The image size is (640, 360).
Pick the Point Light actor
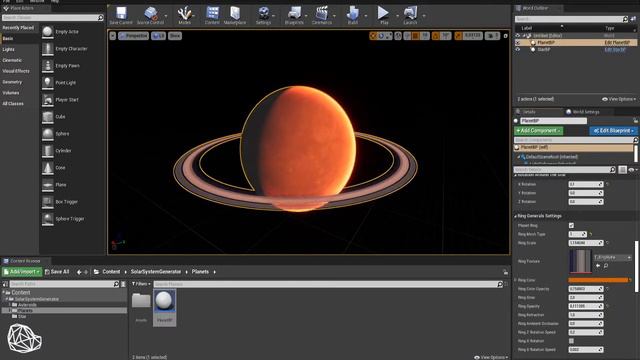(48, 83)
